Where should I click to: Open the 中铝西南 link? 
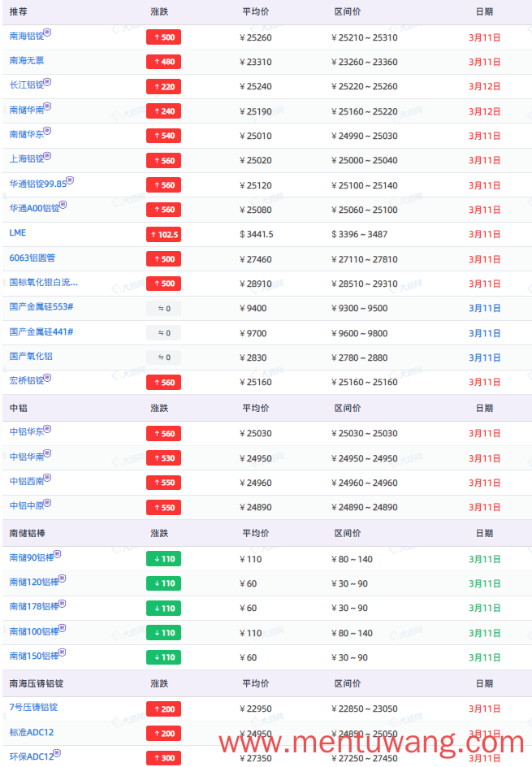point(27,481)
